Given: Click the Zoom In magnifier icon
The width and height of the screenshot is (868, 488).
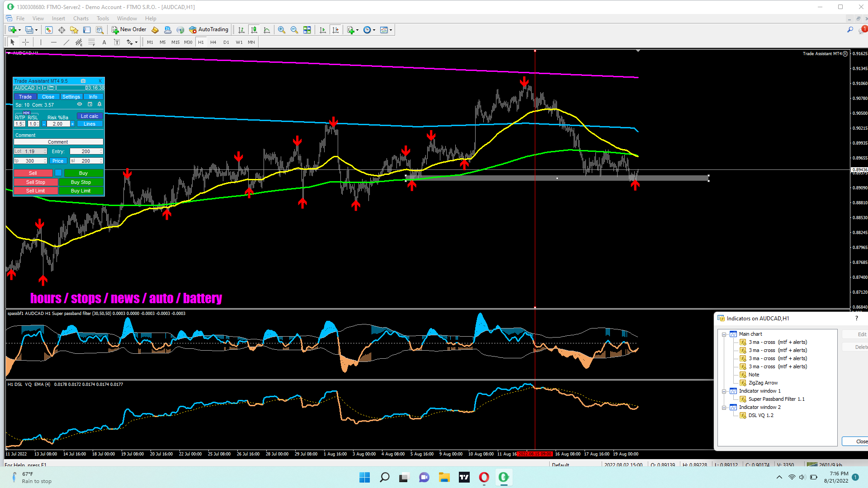Looking at the screenshot, I should (282, 30).
